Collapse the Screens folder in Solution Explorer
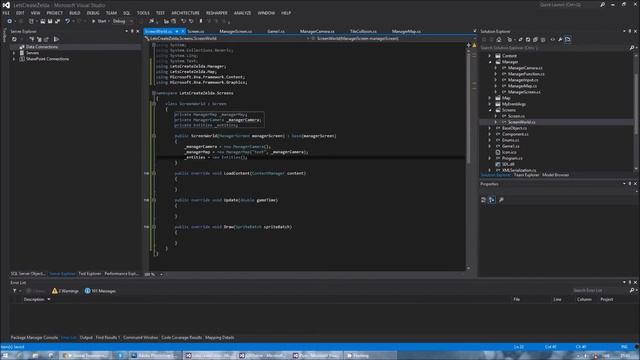640x360 pixels. (490, 110)
